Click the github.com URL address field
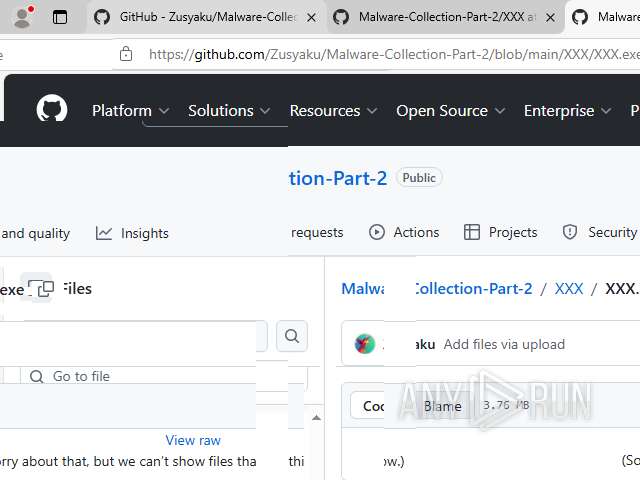640x480 pixels. [x=394, y=54]
